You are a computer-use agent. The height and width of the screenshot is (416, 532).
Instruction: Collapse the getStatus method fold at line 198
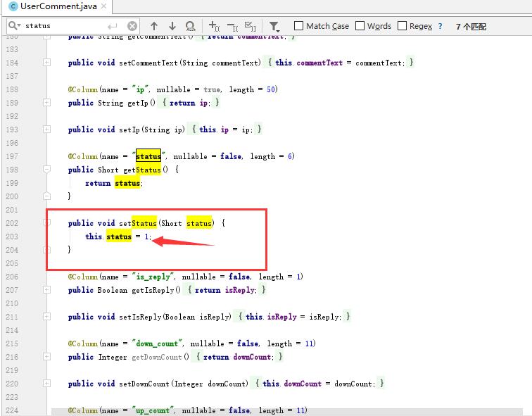click(x=46, y=170)
